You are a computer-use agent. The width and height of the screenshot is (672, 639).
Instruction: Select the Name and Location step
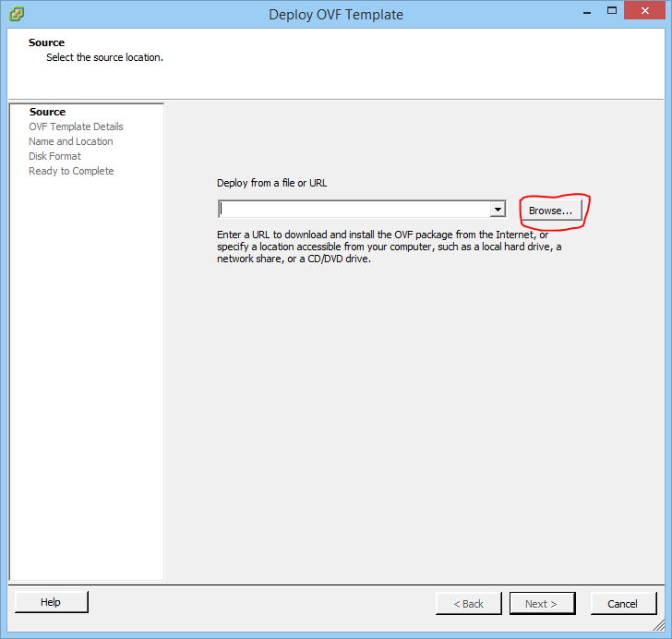pyautogui.click(x=71, y=141)
